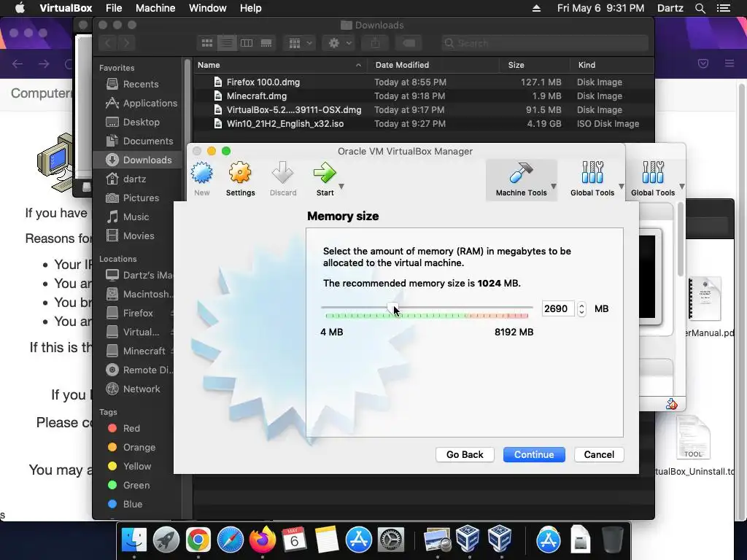Cancel the new VM wizard
Screen dimensions: 747x560
tap(599, 454)
